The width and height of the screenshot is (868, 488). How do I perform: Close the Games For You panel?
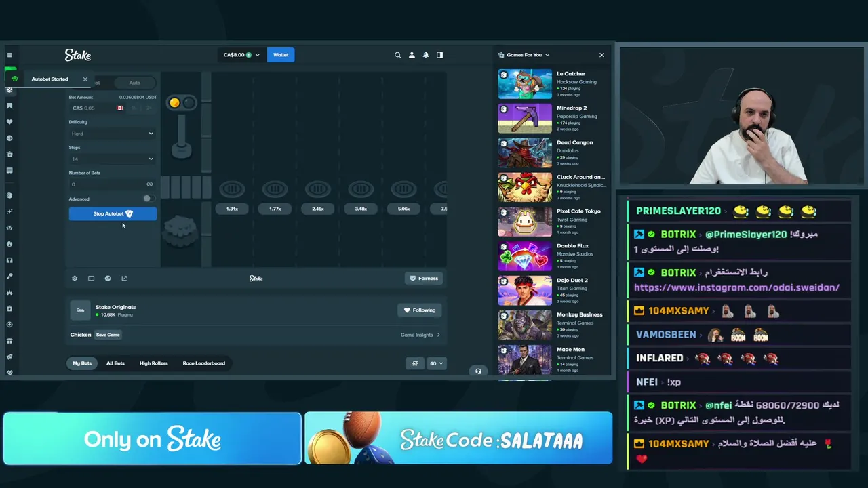[601, 55]
